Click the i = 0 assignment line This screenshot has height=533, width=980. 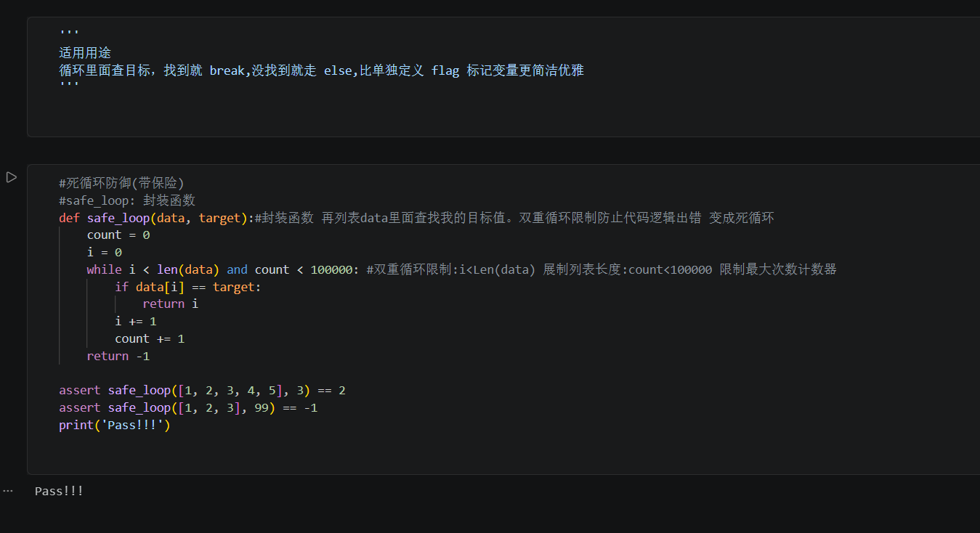pyautogui.click(x=105, y=253)
